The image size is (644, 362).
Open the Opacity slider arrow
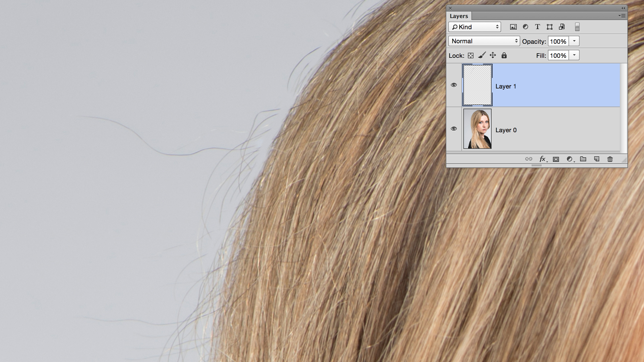pyautogui.click(x=574, y=41)
